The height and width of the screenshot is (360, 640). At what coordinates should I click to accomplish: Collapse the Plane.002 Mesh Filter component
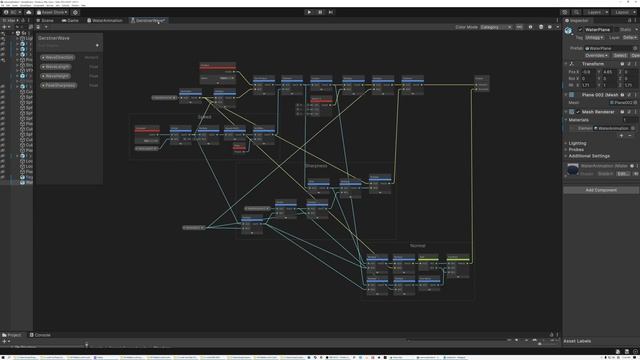(566, 95)
